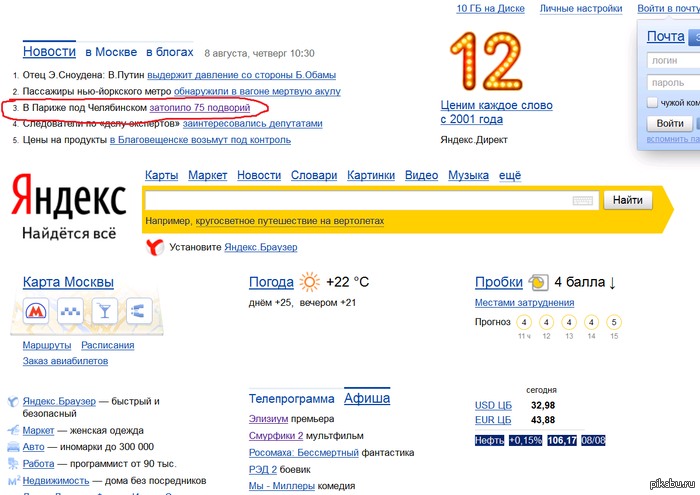Open news link затопило 75 подворий

(x=200, y=108)
